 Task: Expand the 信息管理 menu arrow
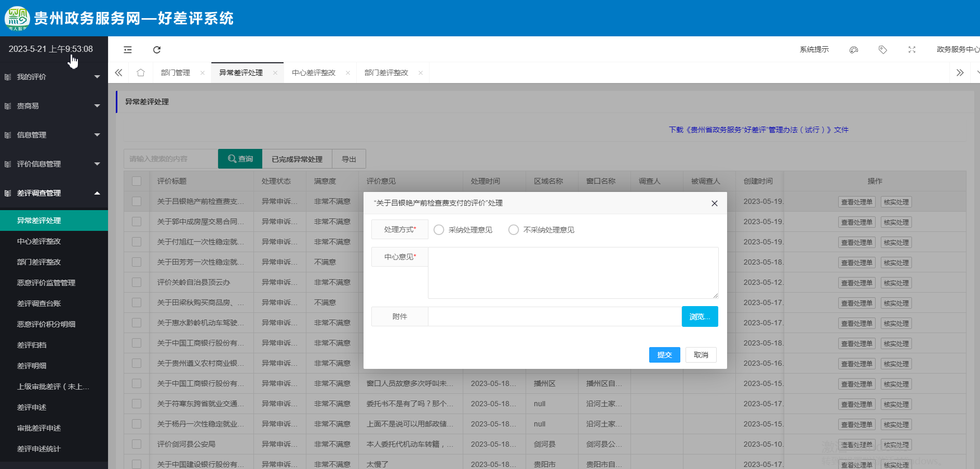tap(97, 135)
